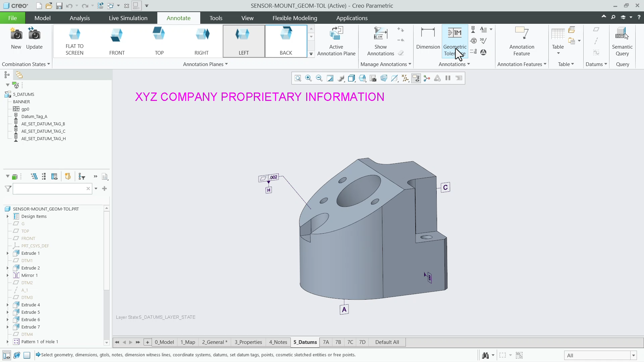Click Zoom Out magnifier icon
This screenshot has width=644, height=362.
(x=319, y=78)
